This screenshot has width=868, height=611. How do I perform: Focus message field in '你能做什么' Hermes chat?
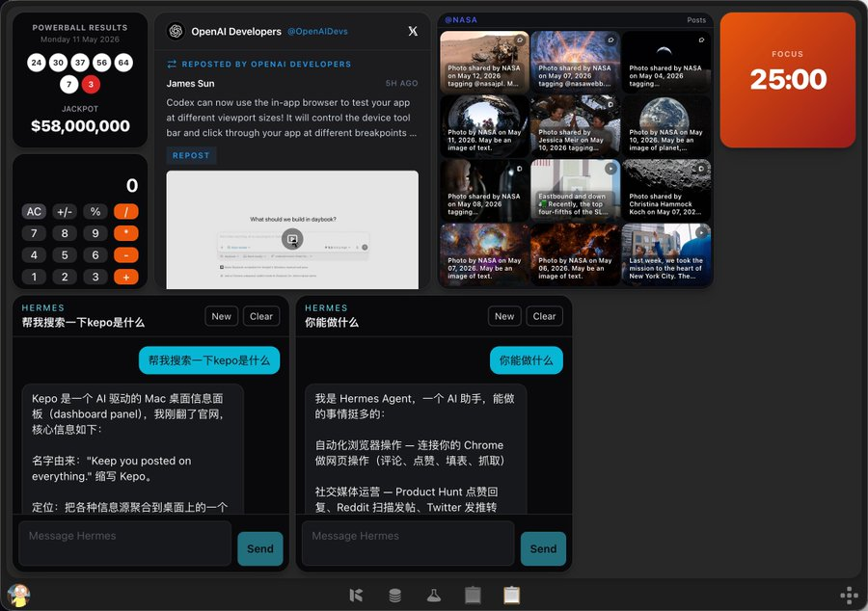click(x=408, y=543)
